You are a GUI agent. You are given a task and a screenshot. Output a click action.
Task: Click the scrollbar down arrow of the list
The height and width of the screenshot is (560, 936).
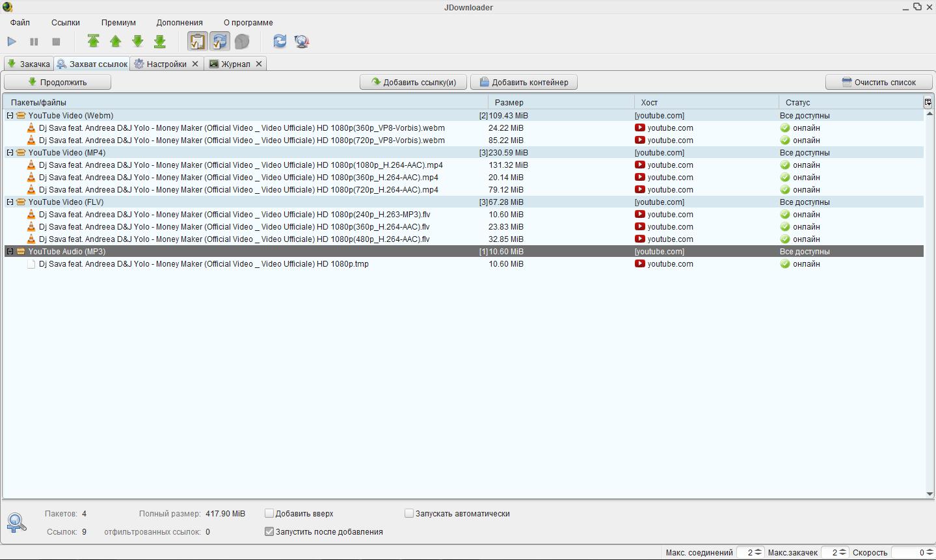pos(929,494)
